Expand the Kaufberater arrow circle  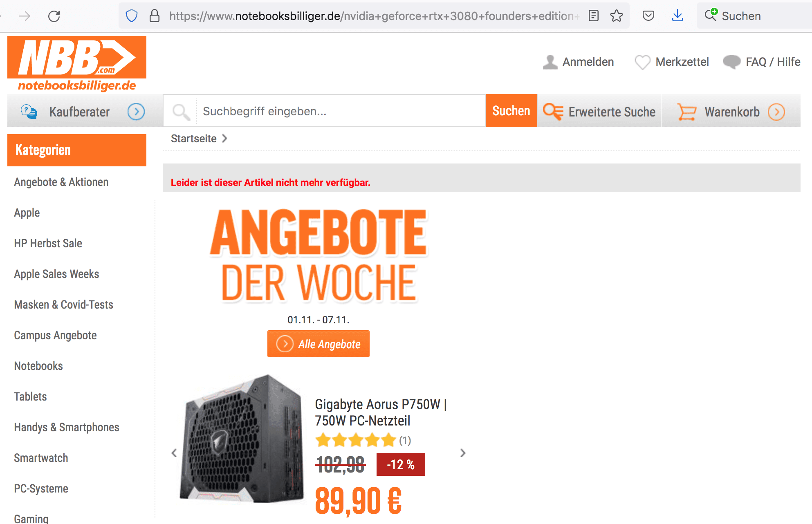pos(136,111)
